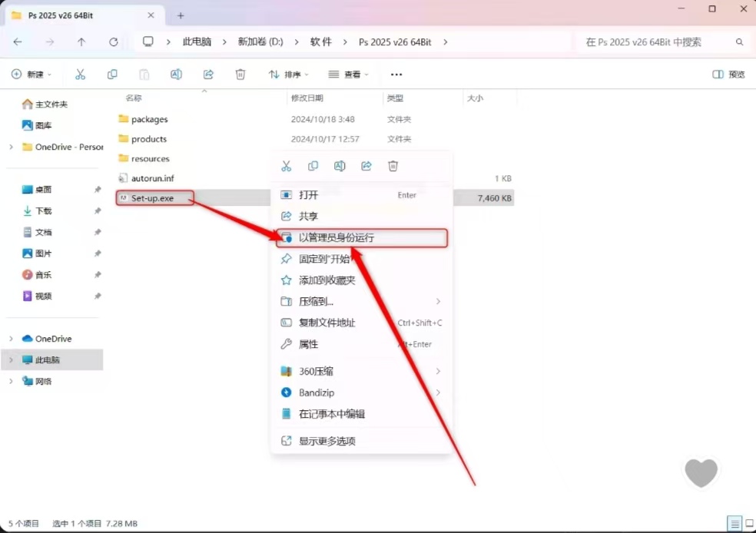Click the Cut icon in the toolbar

[x=80, y=74]
